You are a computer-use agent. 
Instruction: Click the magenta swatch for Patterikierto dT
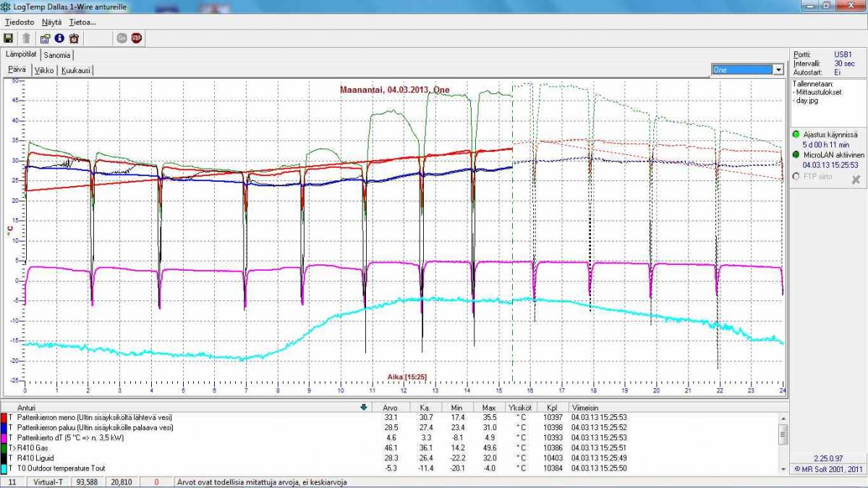point(4,438)
